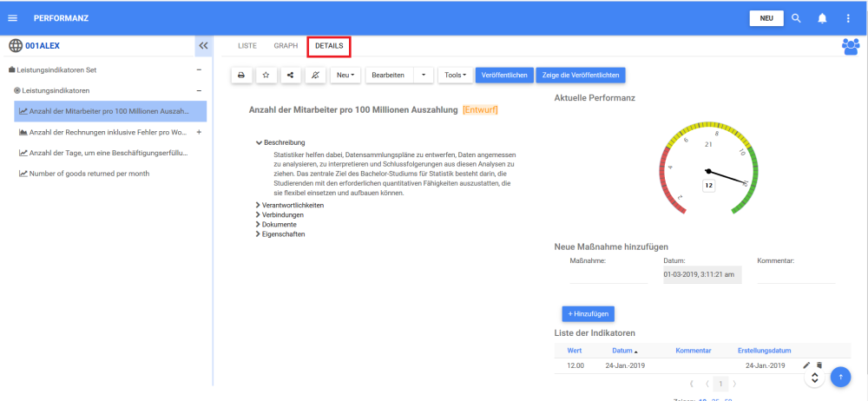
Task: Click the share icon button
Action: pos(291,75)
